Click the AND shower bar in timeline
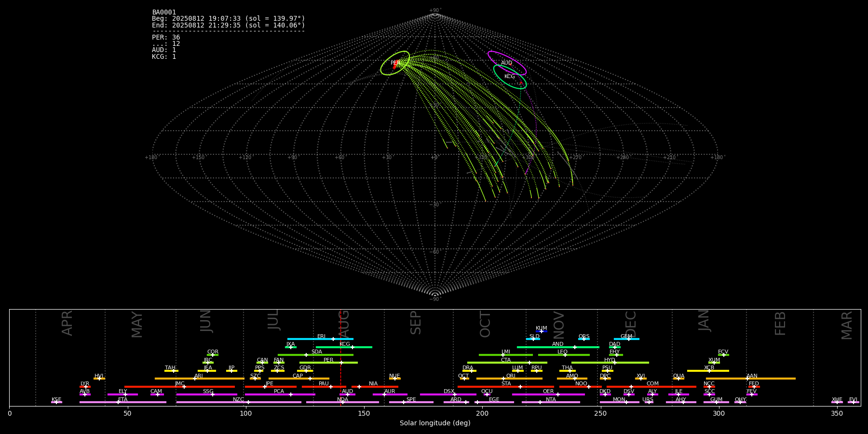This screenshot has height=434, width=868. [558, 347]
